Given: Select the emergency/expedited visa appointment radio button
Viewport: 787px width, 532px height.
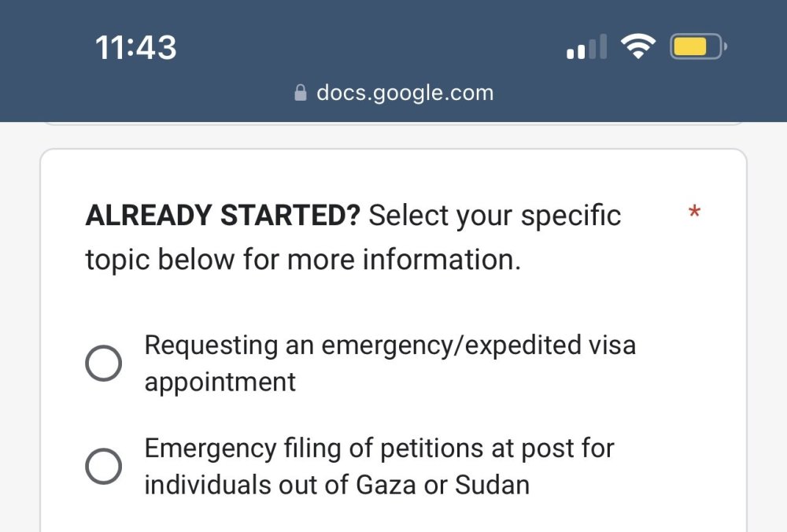Looking at the screenshot, I should pyautogui.click(x=103, y=364).
